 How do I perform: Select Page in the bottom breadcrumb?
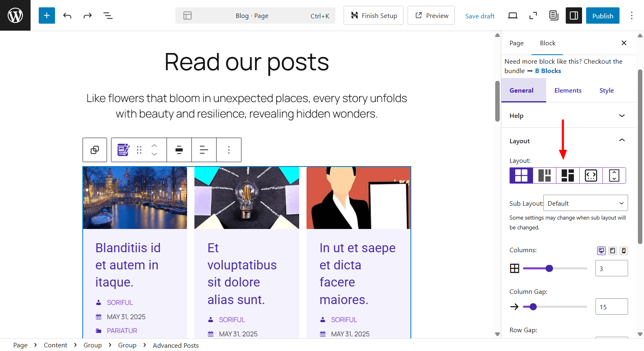tap(20, 345)
